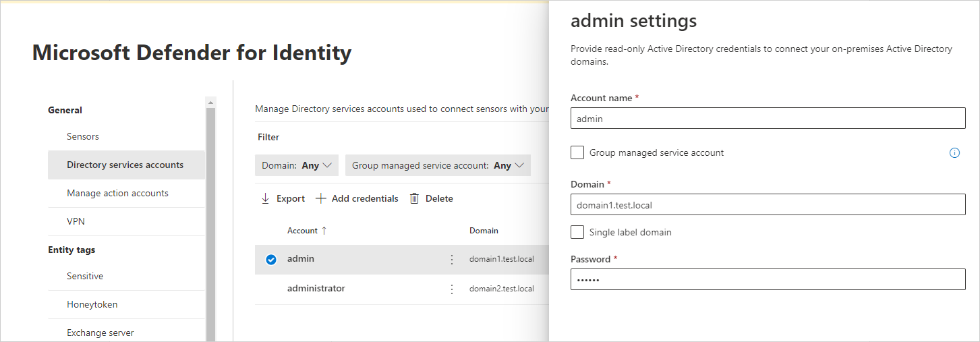Click the sidebar scrollbar up arrow

(x=210, y=103)
